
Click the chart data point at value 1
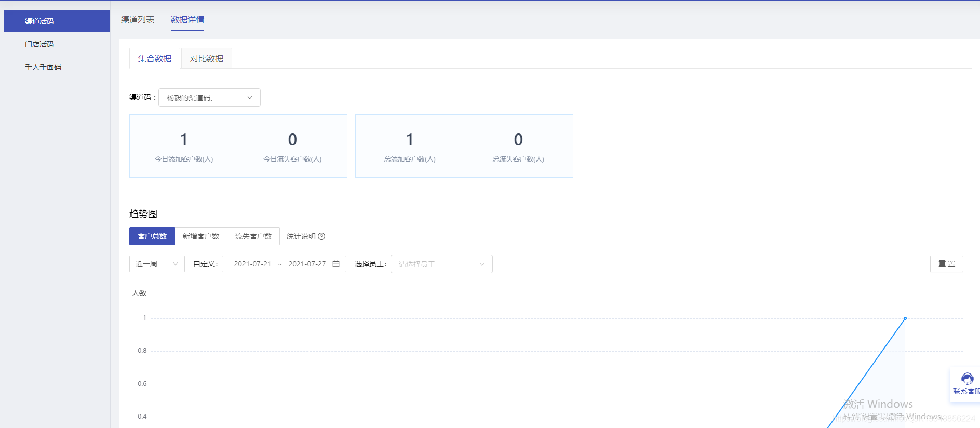click(905, 318)
